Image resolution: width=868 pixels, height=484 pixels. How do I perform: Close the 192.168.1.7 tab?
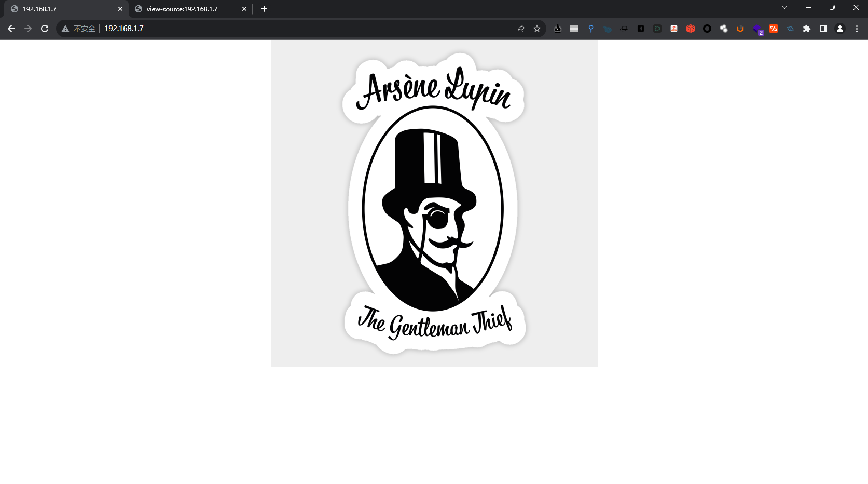[120, 9]
